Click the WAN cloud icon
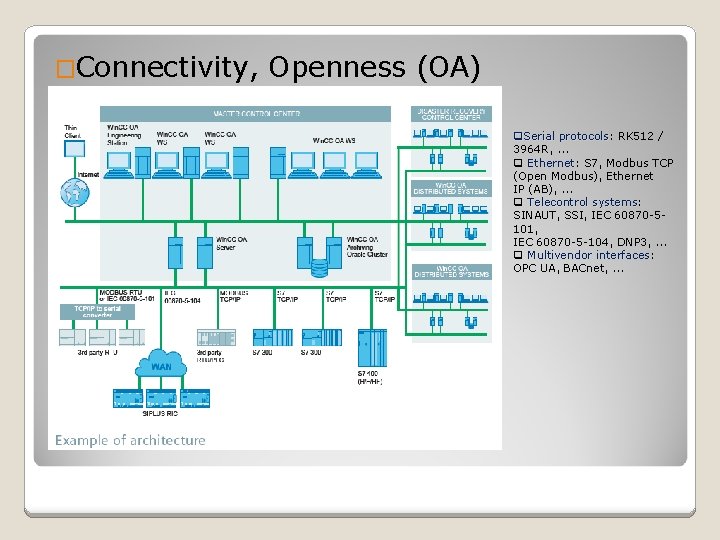The height and width of the screenshot is (540, 720). pyautogui.click(x=161, y=364)
